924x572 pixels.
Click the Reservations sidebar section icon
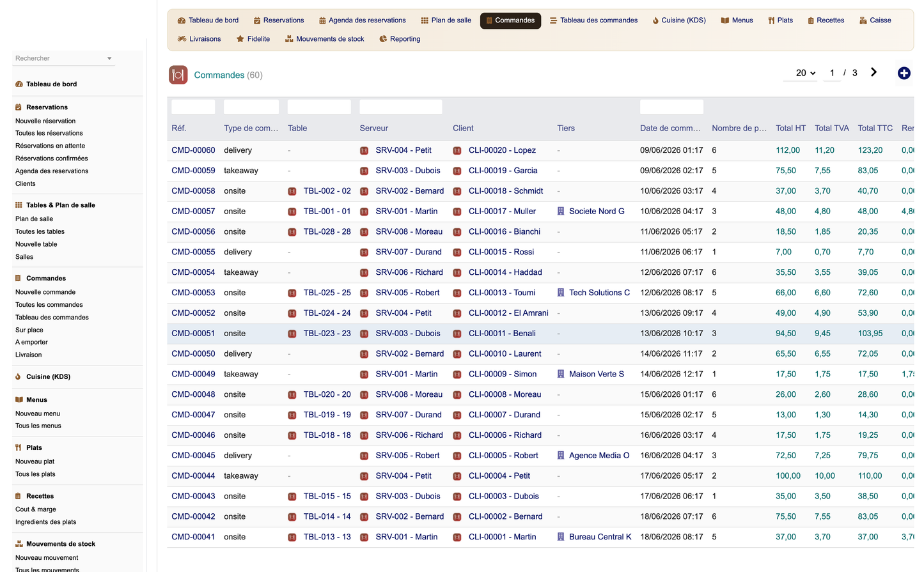coord(19,107)
